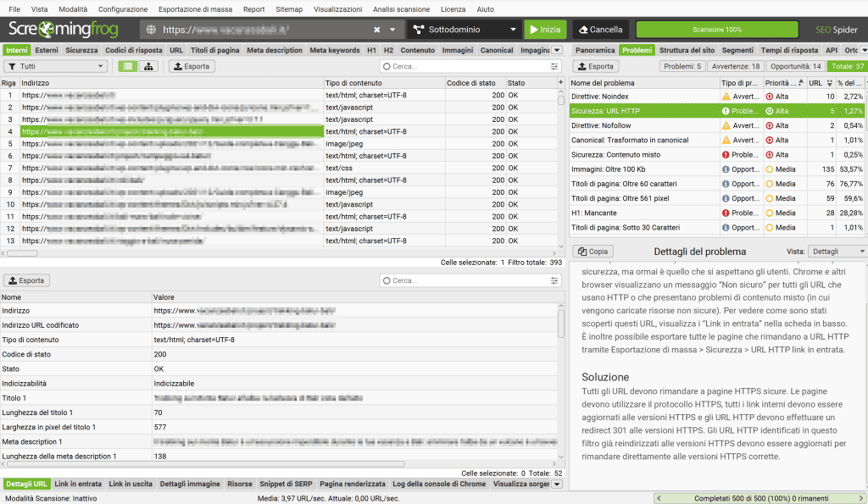Expand the URL history dropdown arrow
Viewport: 868px width, 504px height.
click(x=392, y=30)
